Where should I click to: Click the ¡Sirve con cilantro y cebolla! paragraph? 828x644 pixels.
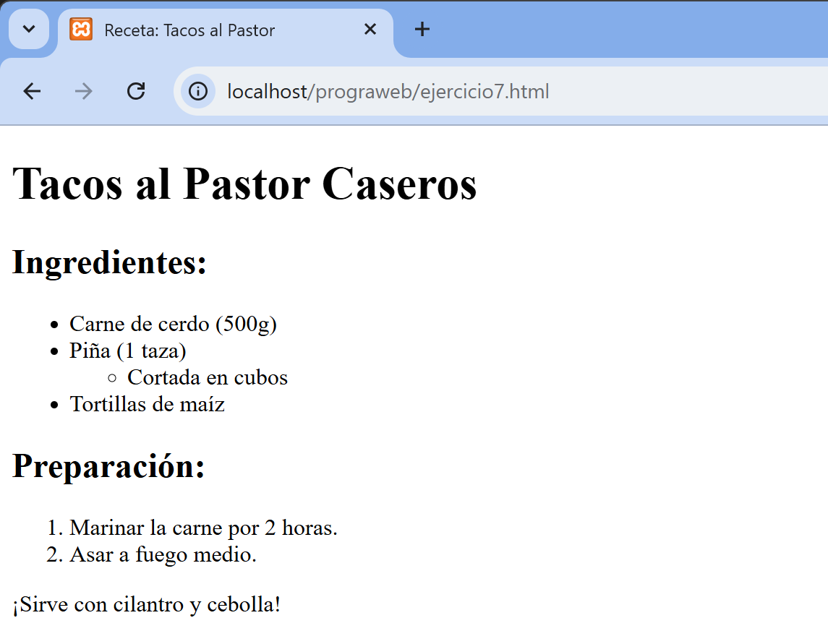[147, 605]
